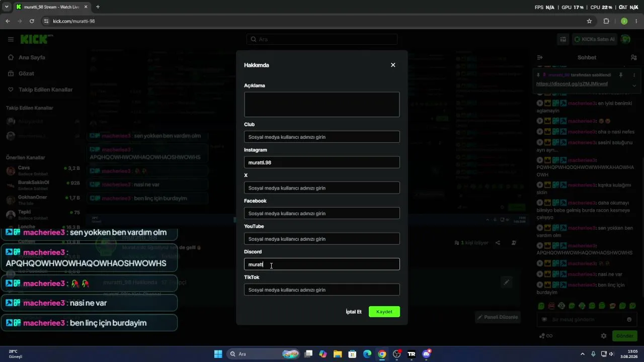Open the pinned Discord invite link

(572, 84)
